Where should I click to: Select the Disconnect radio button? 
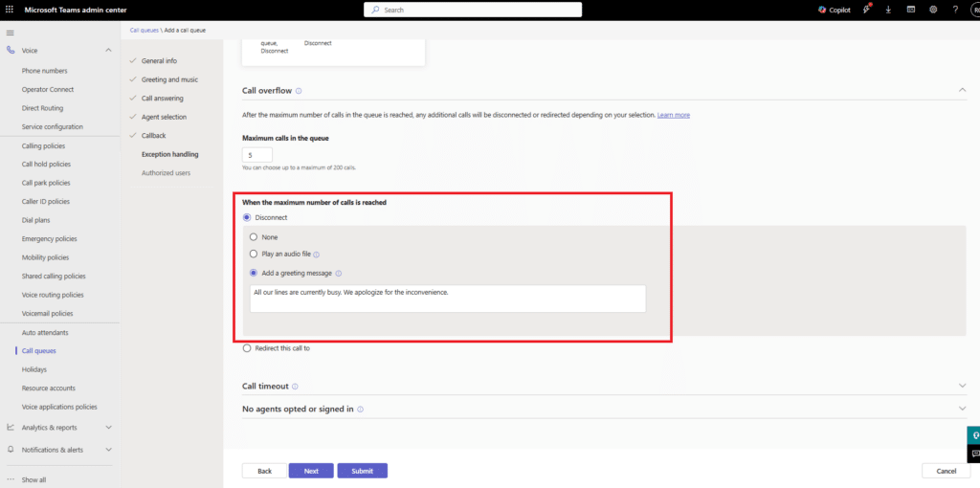pyautogui.click(x=247, y=218)
